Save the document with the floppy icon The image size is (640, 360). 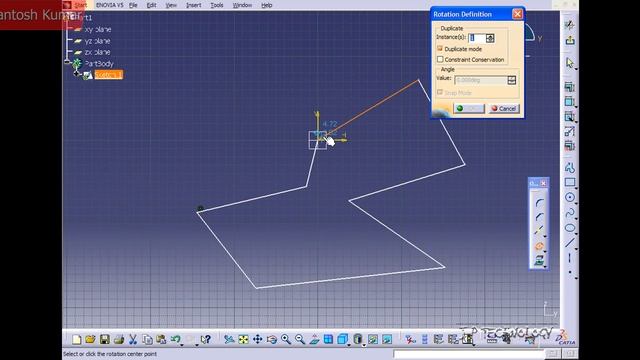[104, 339]
